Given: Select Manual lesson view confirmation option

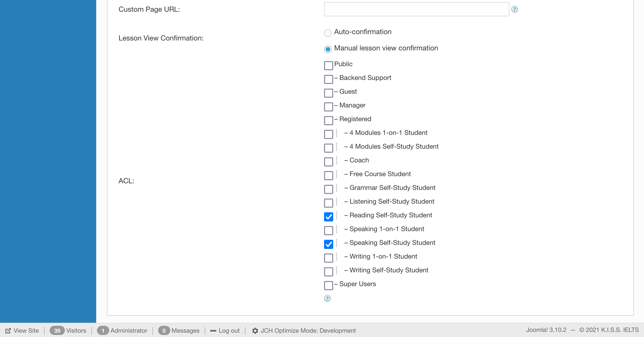Looking at the screenshot, I should click(x=328, y=49).
